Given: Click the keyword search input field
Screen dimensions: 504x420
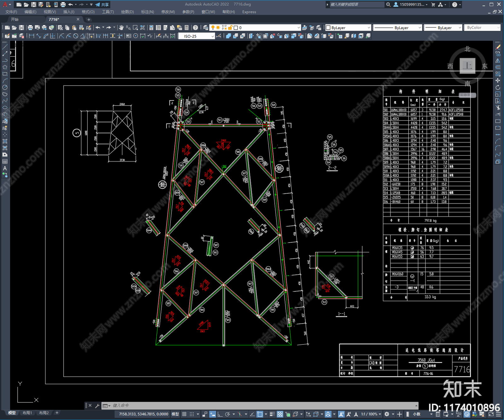Looking at the screenshot, I should point(357,4).
